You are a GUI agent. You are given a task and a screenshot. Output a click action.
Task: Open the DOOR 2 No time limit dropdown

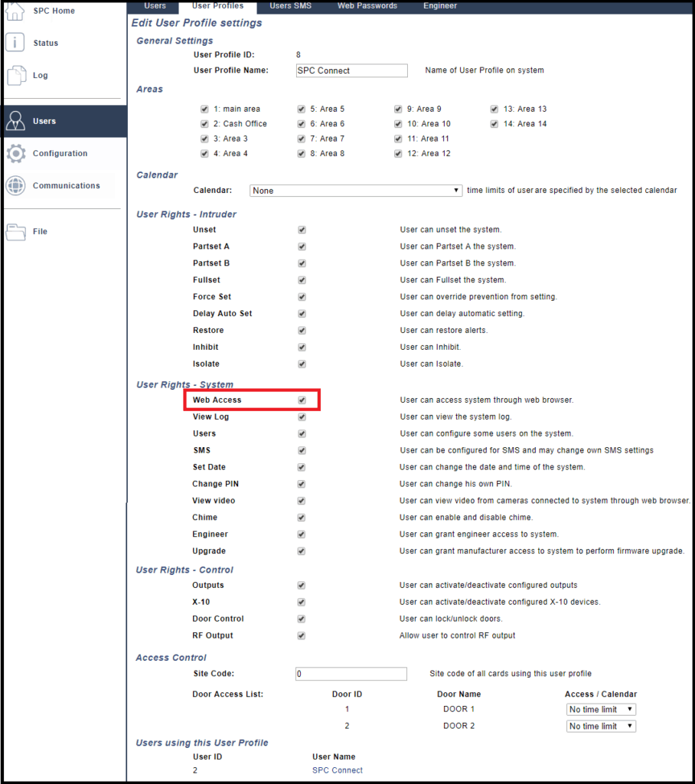(x=600, y=726)
